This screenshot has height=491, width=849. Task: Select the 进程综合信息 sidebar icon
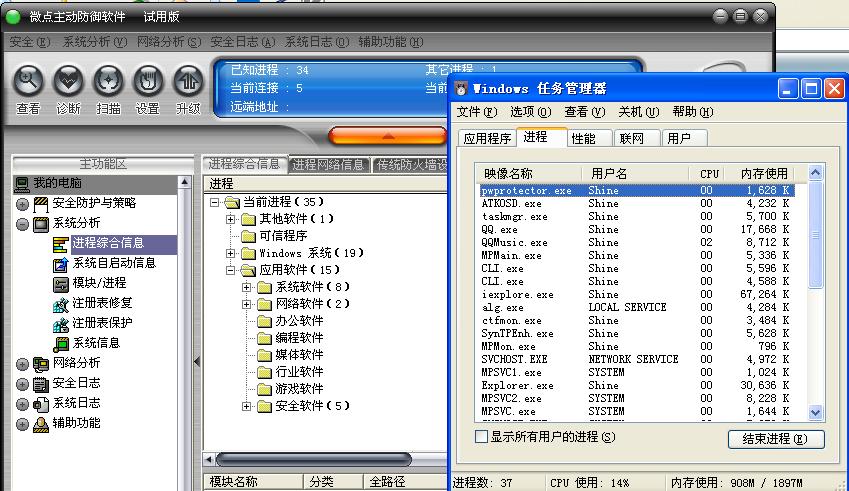click(x=61, y=244)
